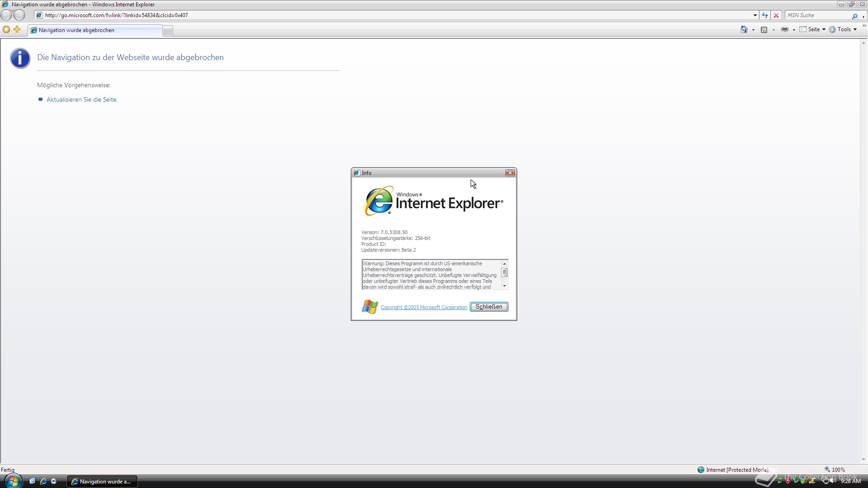Click the 'Version: 7.0.5308.50' text
This screenshot has width=868, height=488.
384,232
